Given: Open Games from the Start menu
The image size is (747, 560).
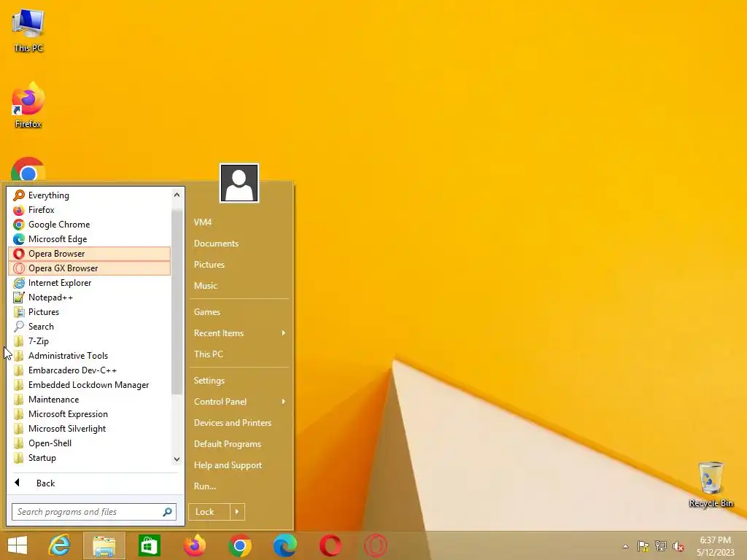Looking at the screenshot, I should point(239,312).
